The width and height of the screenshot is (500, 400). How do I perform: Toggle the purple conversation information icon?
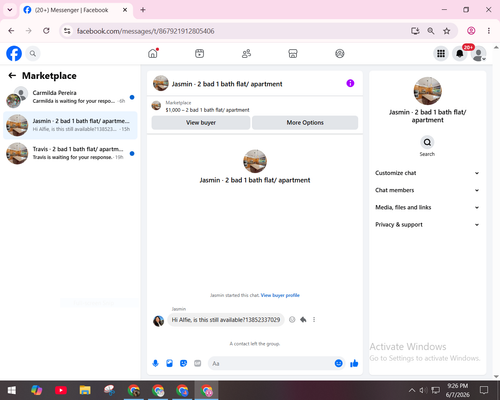coord(350,83)
